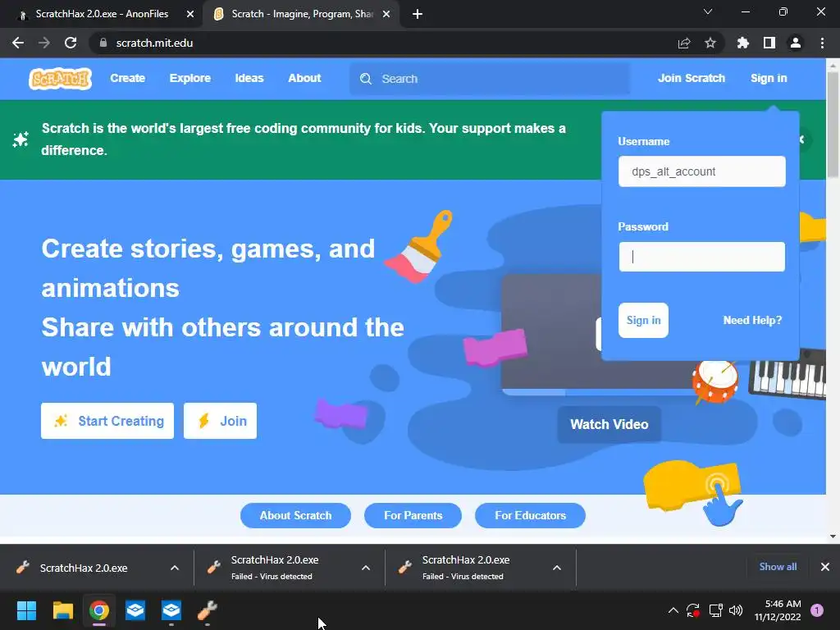840x630 pixels.
Task: Show hidden system tray icons
Action: [673, 610]
